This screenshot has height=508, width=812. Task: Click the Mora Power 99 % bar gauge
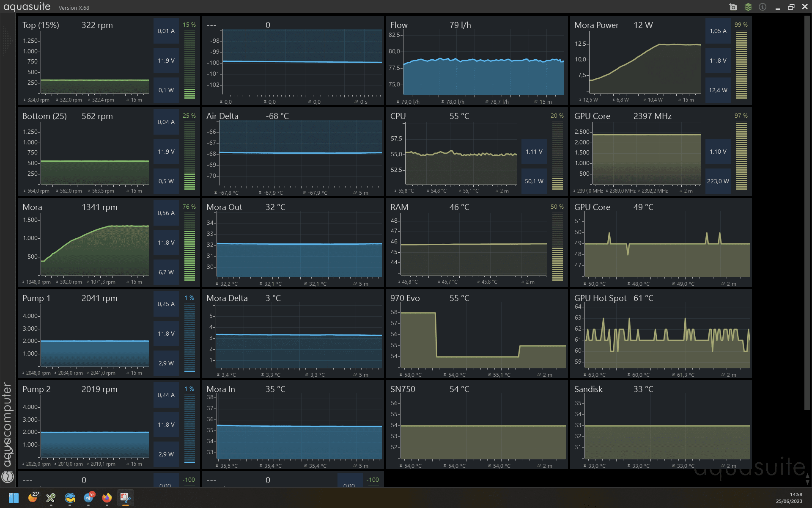click(741, 64)
